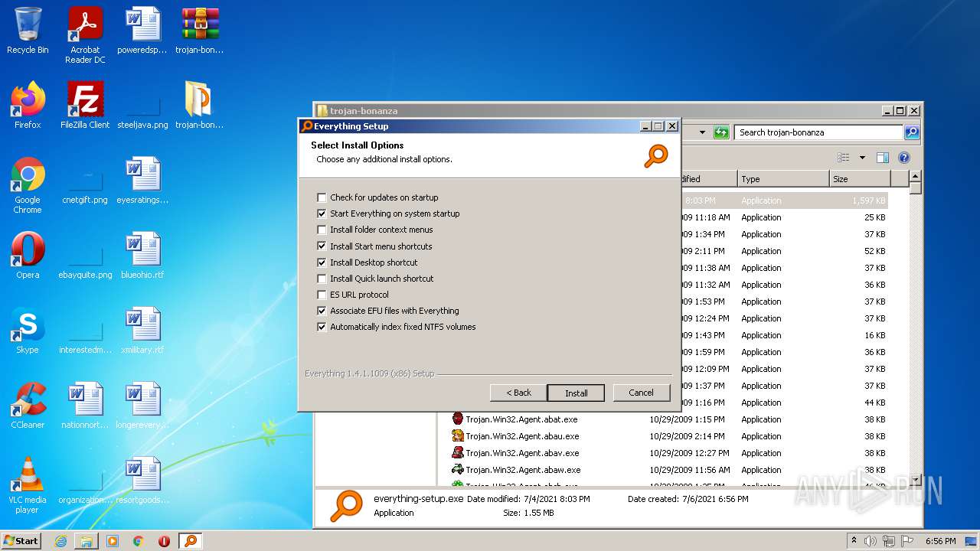The width and height of the screenshot is (980, 551).
Task: Click the Explorer search magnifier button
Action: click(x=912, y=132)
